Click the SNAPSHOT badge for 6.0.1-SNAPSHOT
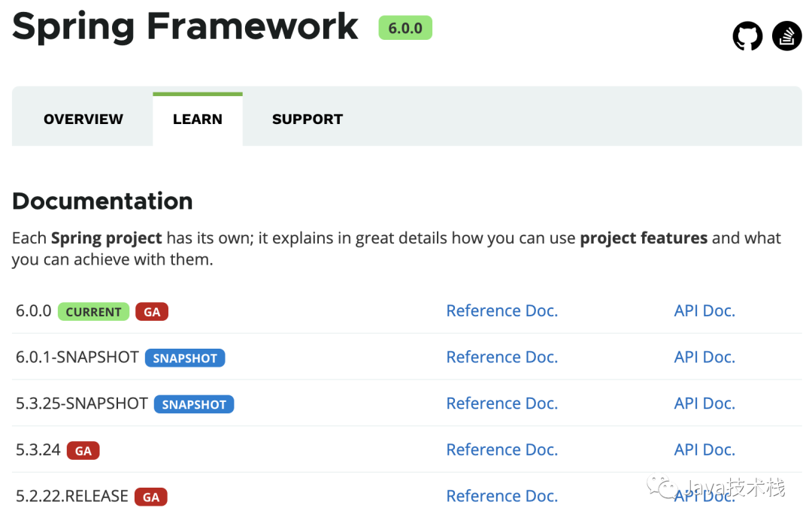This screenshot has width=812, height=523. (185, 358)
